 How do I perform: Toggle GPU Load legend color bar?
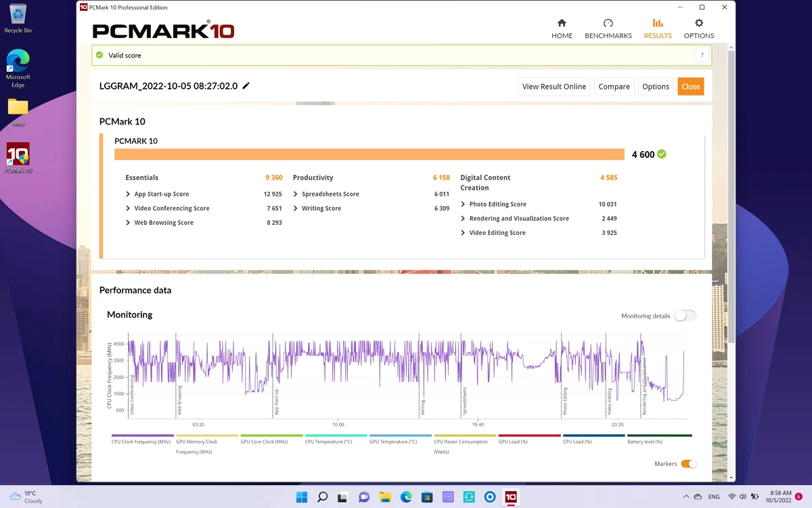(529, 436)
